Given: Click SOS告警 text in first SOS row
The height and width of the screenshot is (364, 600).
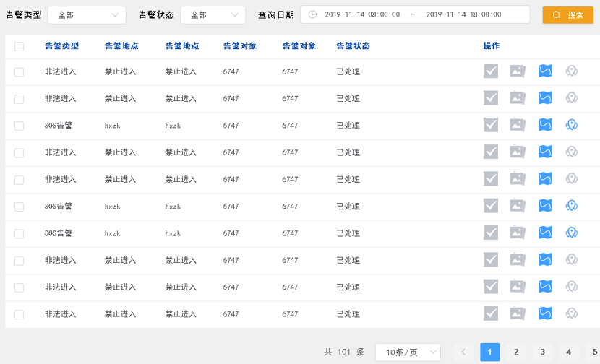Looking at the screenshot, I should pyautogui.click(x=58, y=126).
